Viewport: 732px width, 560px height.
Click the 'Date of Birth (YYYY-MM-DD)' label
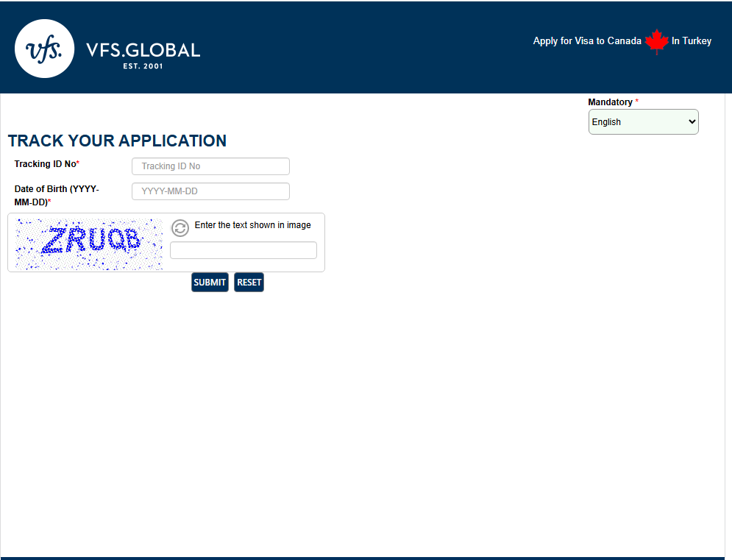coord(57,196)
